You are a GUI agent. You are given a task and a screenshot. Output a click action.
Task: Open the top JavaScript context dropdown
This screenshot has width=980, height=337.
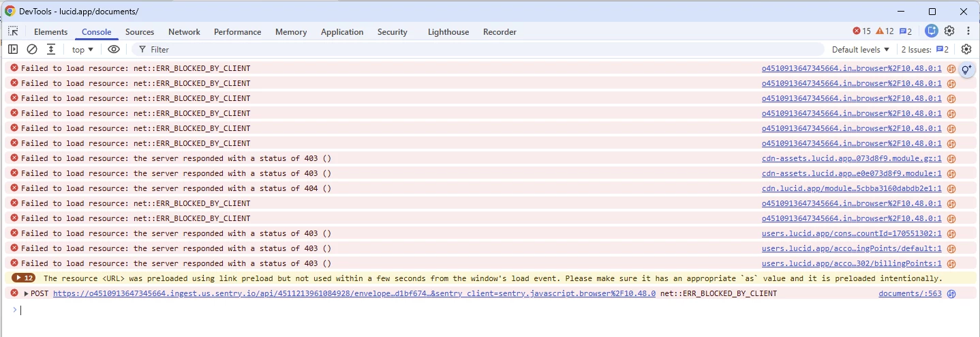tap(82, 49)
